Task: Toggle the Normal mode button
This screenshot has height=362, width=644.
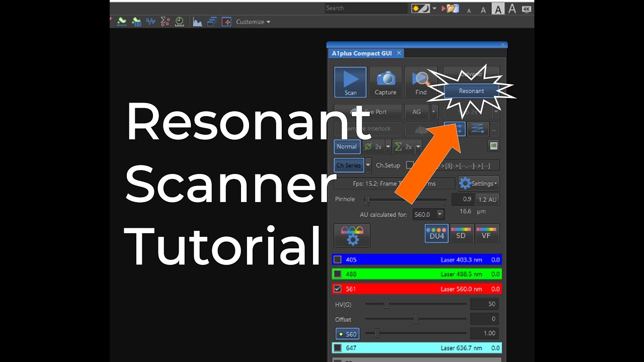Action: [347, 147]
